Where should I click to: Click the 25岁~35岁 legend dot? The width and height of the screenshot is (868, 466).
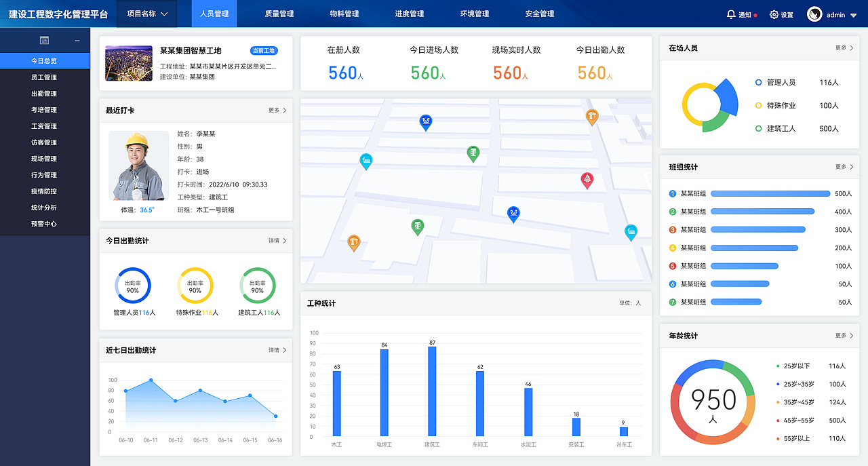(778, 385)
